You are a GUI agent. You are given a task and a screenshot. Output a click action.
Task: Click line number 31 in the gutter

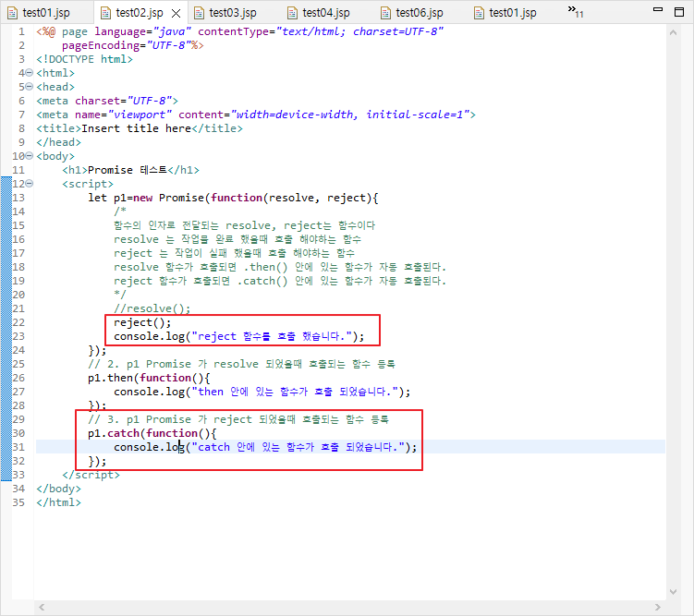click(x=18, y=447)
